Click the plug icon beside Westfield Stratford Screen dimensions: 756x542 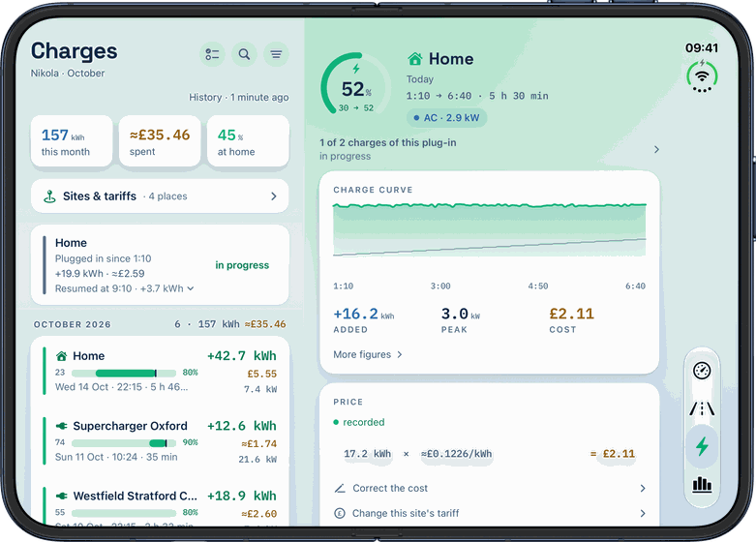click(61, 496)
